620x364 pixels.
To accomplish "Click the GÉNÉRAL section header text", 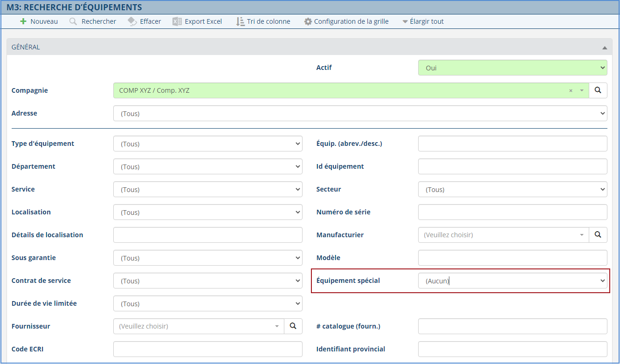I will pos(26,47).
